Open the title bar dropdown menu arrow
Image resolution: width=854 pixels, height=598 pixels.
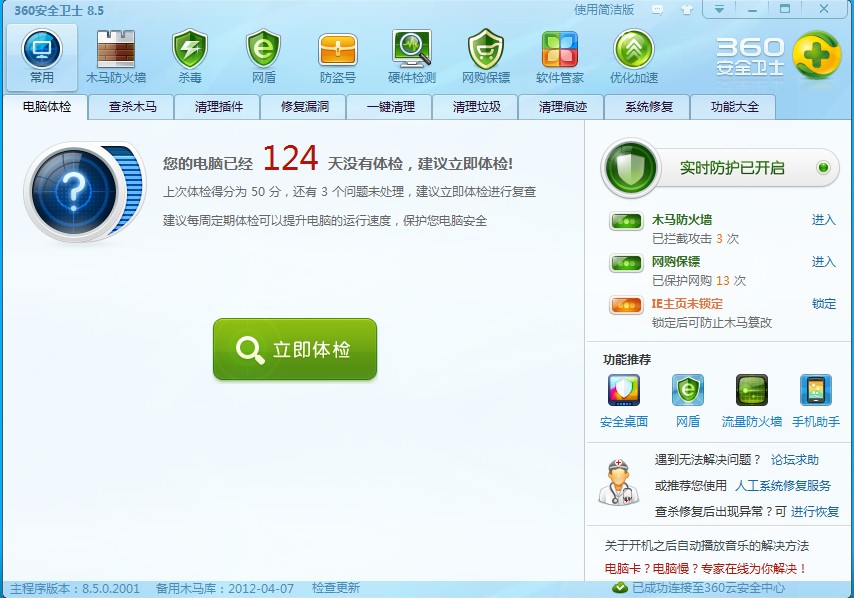(719, 9)
